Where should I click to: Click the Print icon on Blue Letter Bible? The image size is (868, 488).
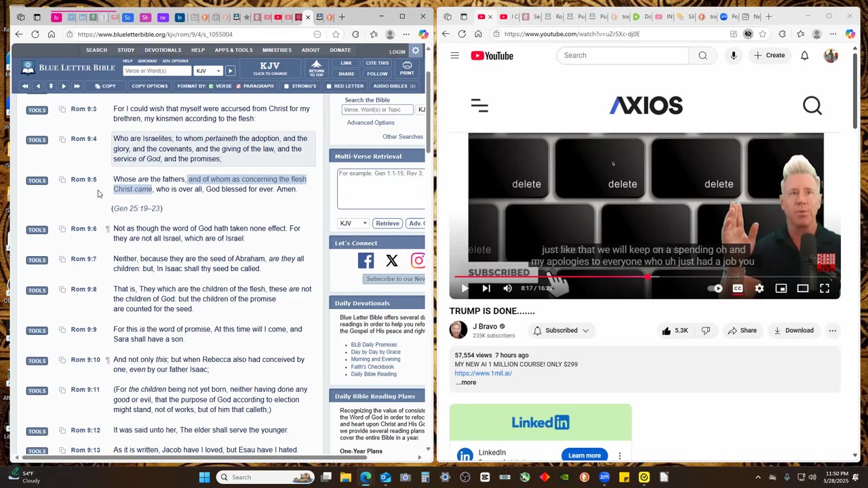[407, 68]
